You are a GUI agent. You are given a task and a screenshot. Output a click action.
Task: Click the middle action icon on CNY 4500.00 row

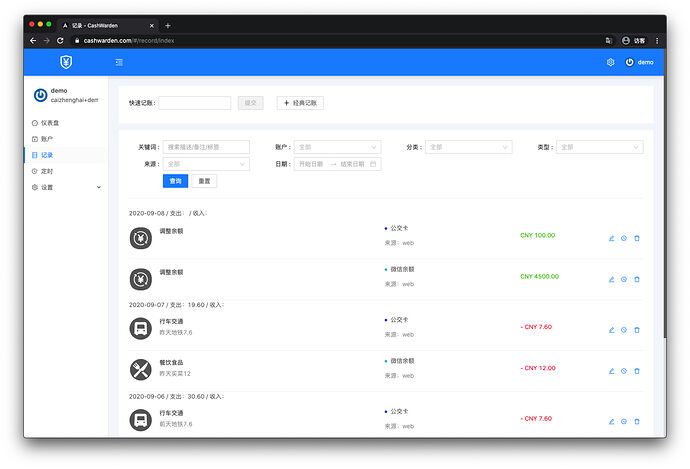[x=624, y=279]
